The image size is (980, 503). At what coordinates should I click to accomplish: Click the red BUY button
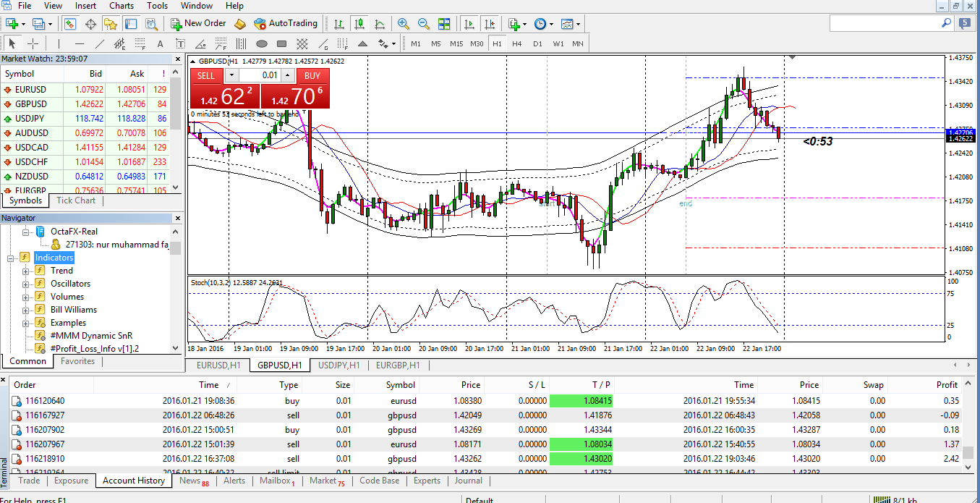(x=312, y=75)
